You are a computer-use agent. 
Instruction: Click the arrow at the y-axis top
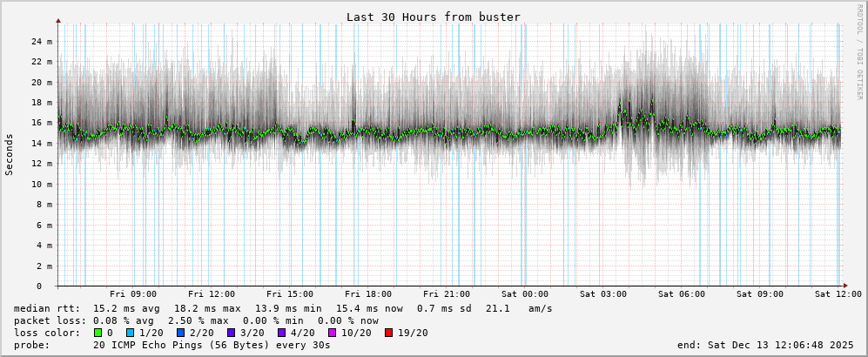point(58,20)
